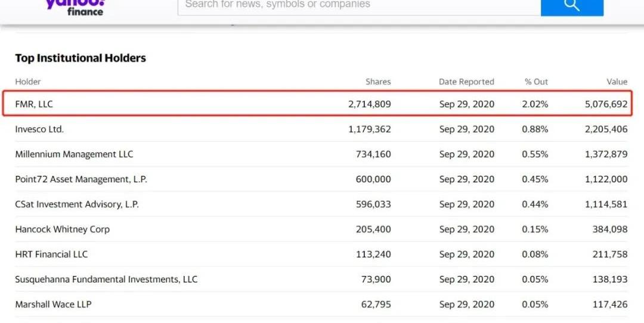Click the Yahoo Finance logo

click(75, 7)
